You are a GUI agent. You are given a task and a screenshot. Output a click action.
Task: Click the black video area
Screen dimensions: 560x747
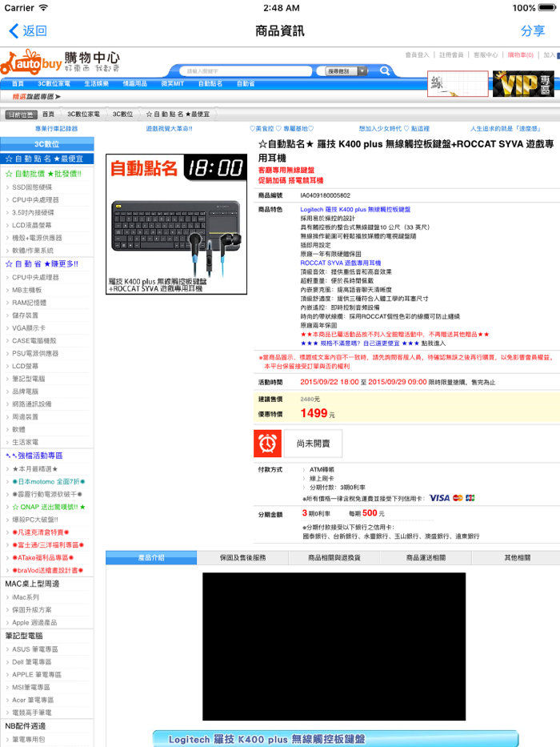coord(334,646)
